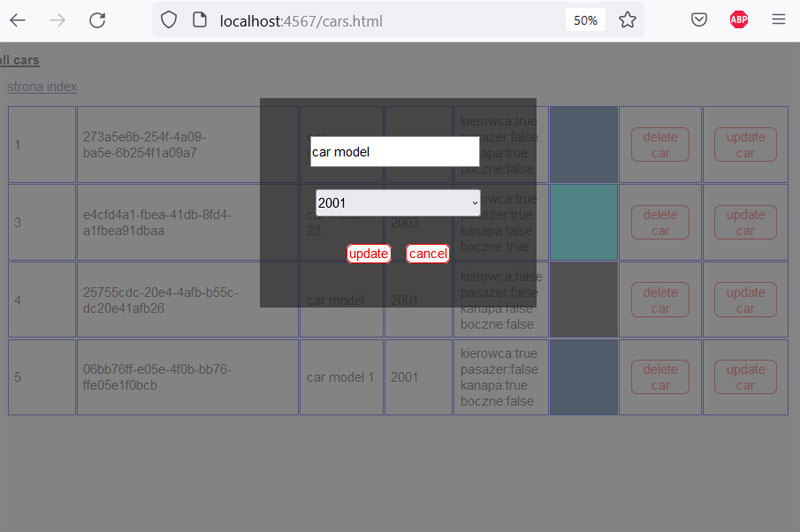The width and height of the screenshot is (800, 532).
Task: Open the Firefox hamburger menu
Action: pyautogui.click(x=779, y=20)
